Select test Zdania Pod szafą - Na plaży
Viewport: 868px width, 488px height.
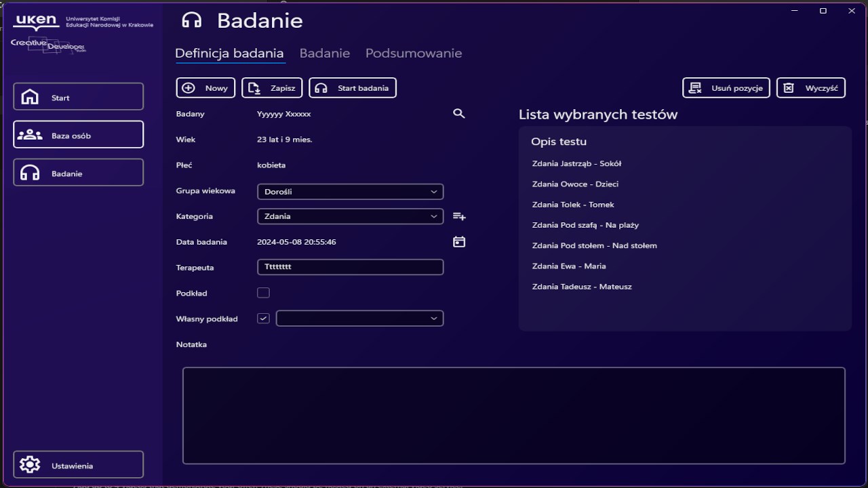585,225
